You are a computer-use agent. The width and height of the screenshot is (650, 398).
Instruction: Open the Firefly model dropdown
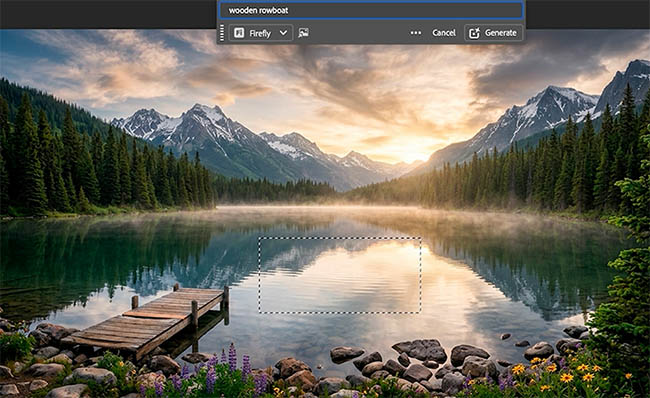click(x=261, y=33)
